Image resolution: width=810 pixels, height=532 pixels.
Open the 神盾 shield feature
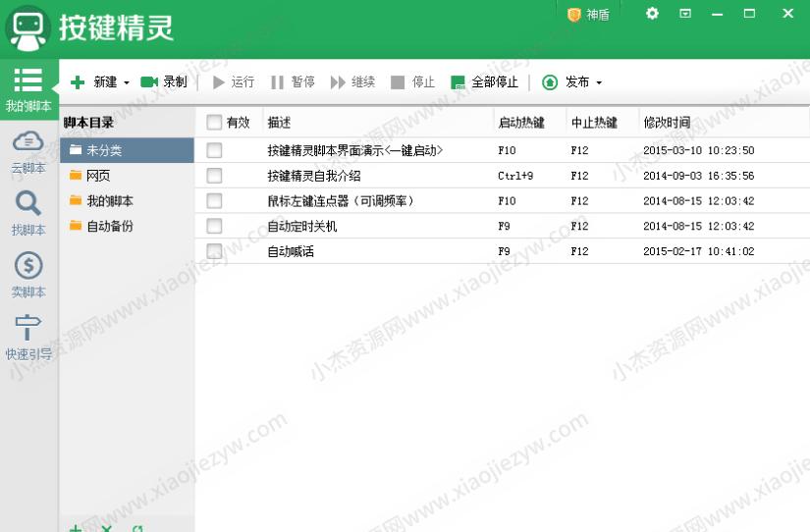pyautogui.click(x=588, y=15)
